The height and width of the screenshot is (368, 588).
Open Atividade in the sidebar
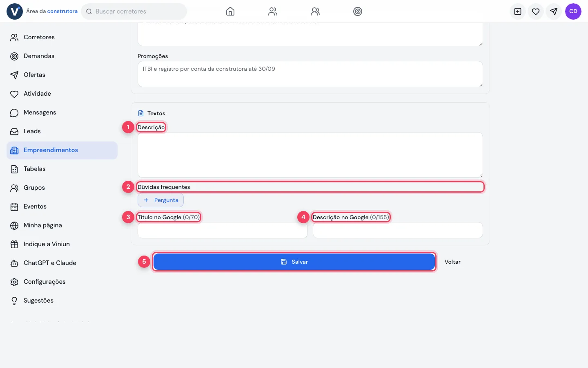click(x=62, y=94)
